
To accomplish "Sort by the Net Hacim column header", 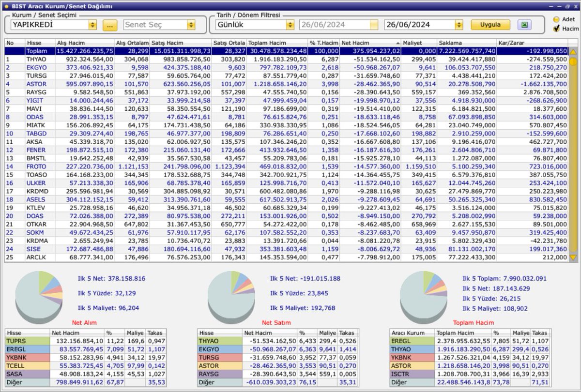I will tap(370, 43).
